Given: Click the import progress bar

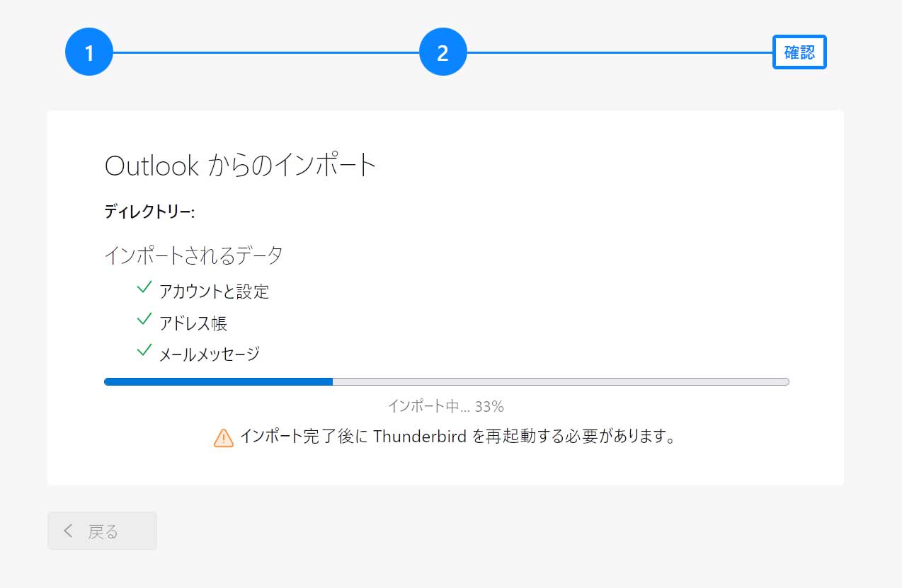Looking at the screenshot, I should point(446,381).
